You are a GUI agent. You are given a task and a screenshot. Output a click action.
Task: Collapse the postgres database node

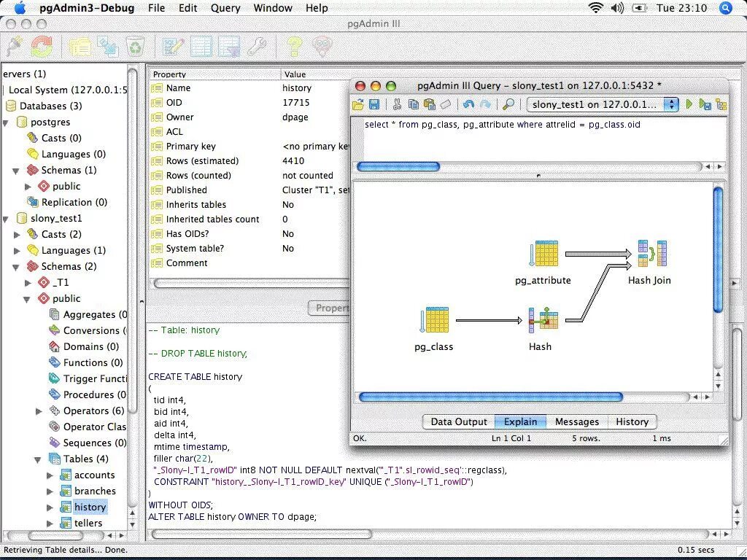coord(6,122)
